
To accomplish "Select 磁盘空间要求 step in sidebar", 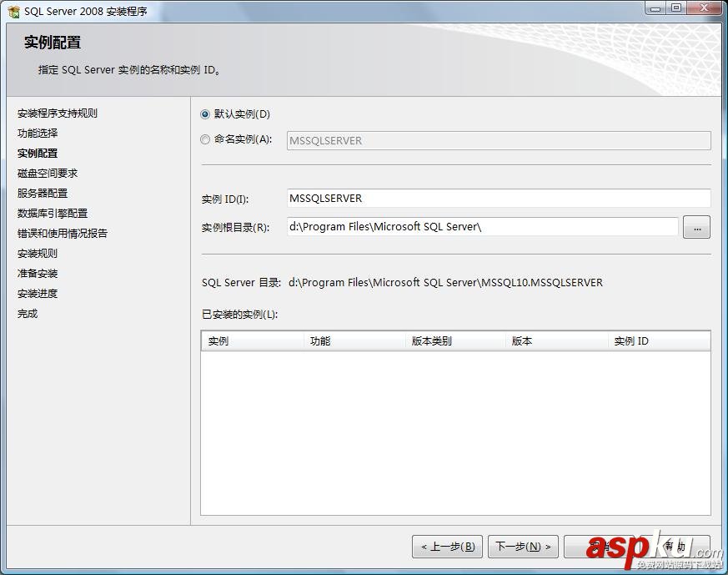I will click(48, 174).
